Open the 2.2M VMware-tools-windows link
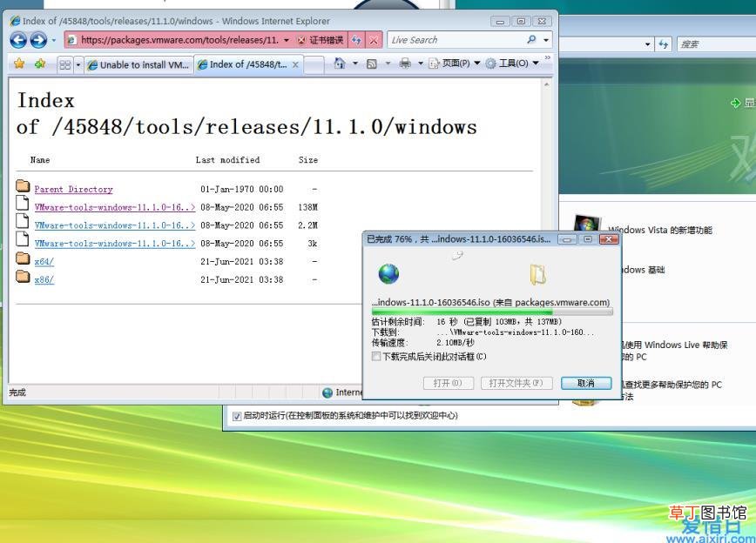This screenshot has height=543, width=756. pos(115,225)
